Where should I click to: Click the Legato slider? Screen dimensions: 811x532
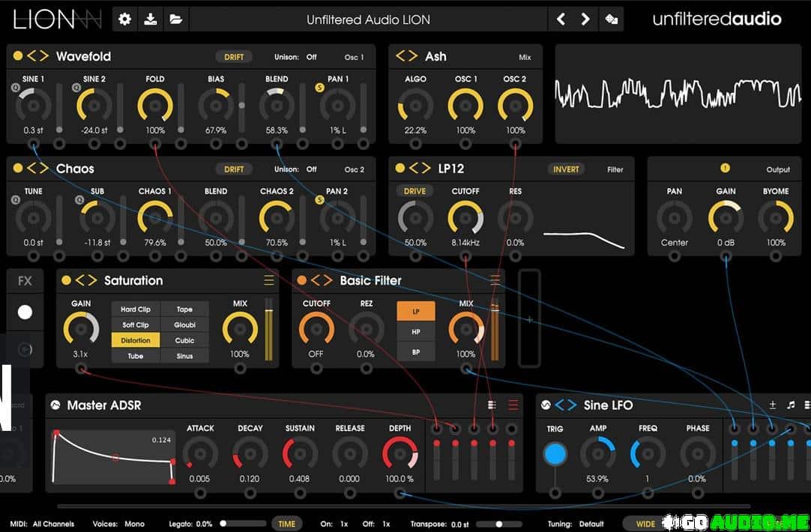[x=243, y=524]
